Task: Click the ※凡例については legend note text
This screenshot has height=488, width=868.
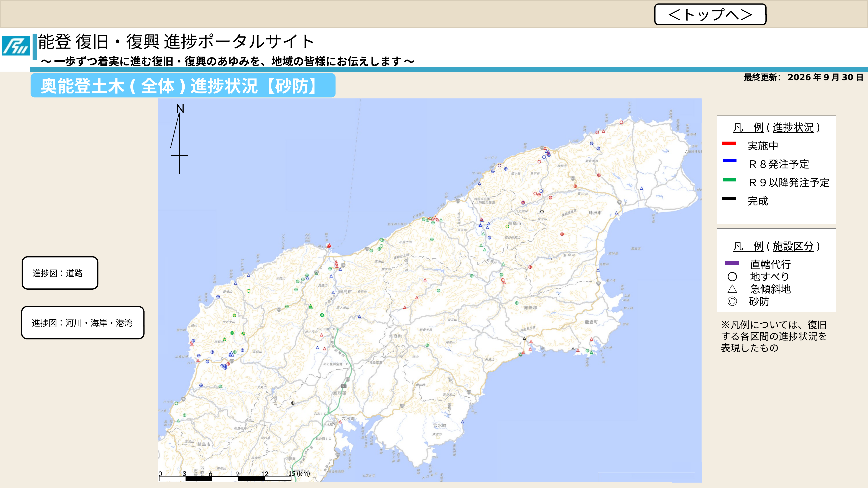Action: (x=774, y=336)
